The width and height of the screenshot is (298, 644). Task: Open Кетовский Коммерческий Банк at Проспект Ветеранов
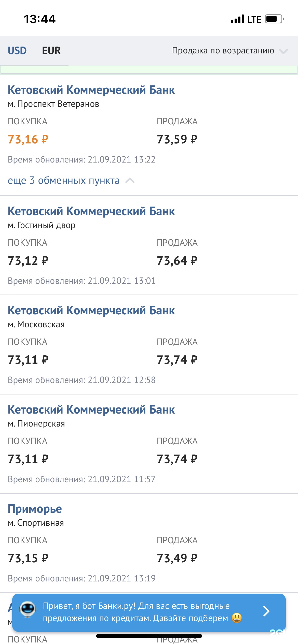coord(91,90)
